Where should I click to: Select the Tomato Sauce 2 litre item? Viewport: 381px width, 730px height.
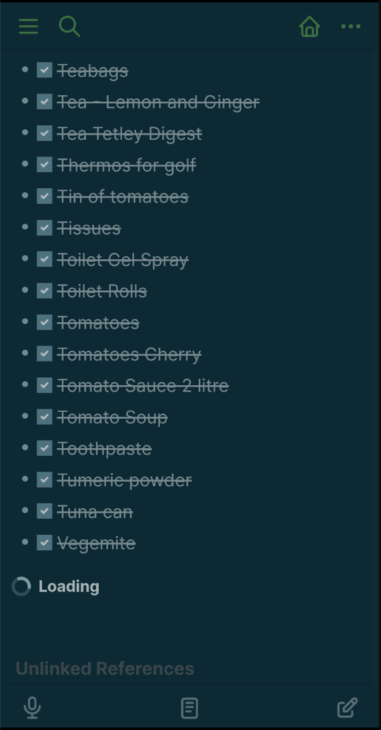point(143,385)
